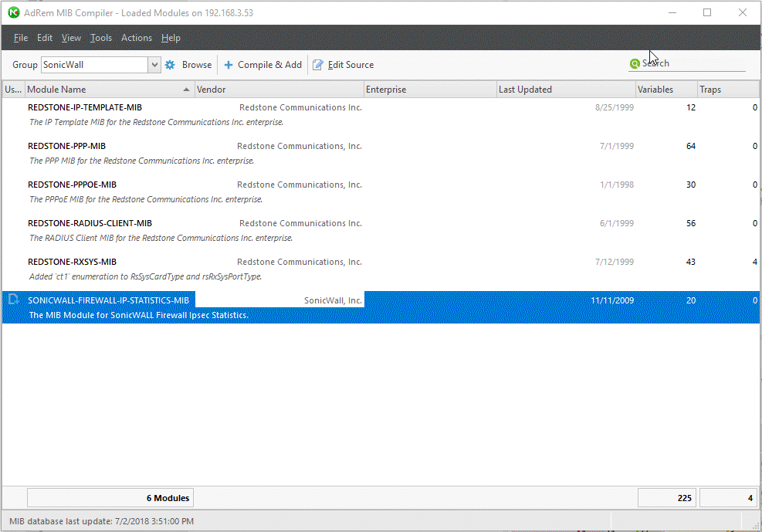Sort by Enterprise column header

(x=430, y=90)
